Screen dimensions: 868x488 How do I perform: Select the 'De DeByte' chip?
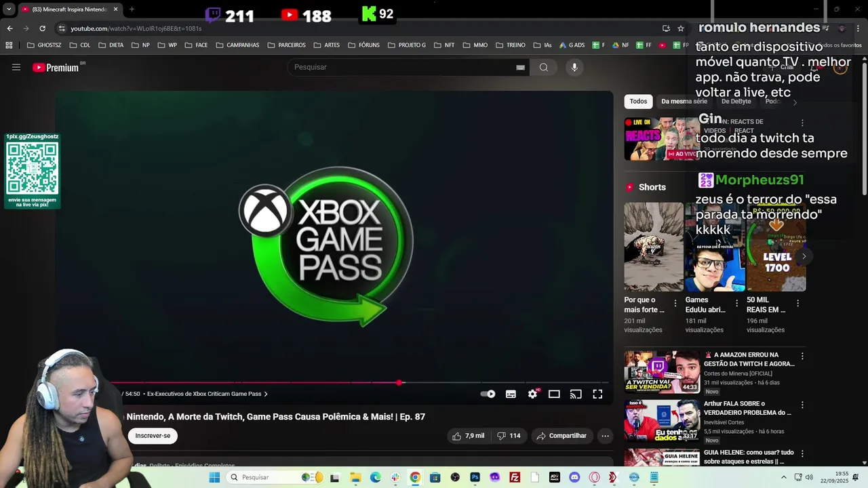tap(736, 101)
